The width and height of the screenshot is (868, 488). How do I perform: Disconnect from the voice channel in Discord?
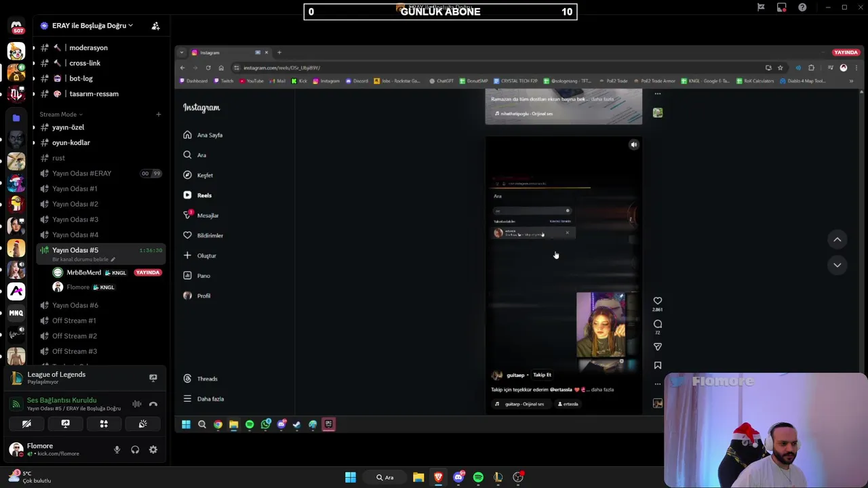153,404
